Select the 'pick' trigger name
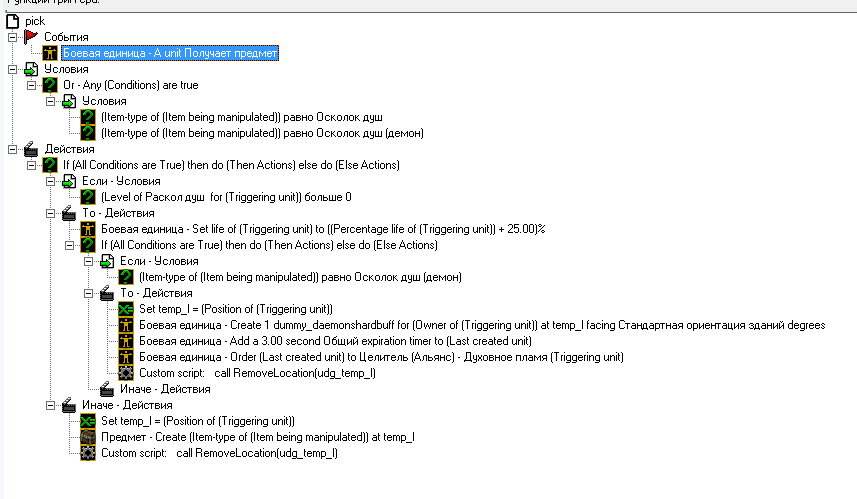Viewport: 857px width, 499px height. 35,21
